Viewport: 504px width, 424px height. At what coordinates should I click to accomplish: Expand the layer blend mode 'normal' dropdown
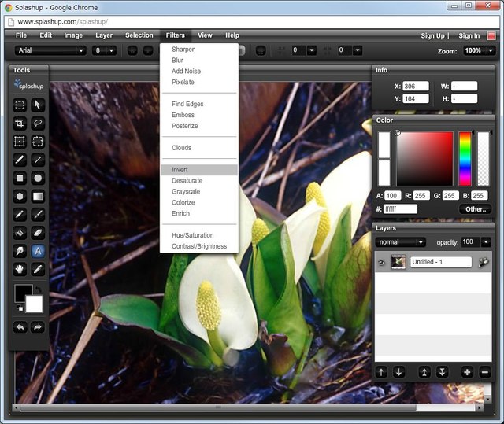[402, 242]
